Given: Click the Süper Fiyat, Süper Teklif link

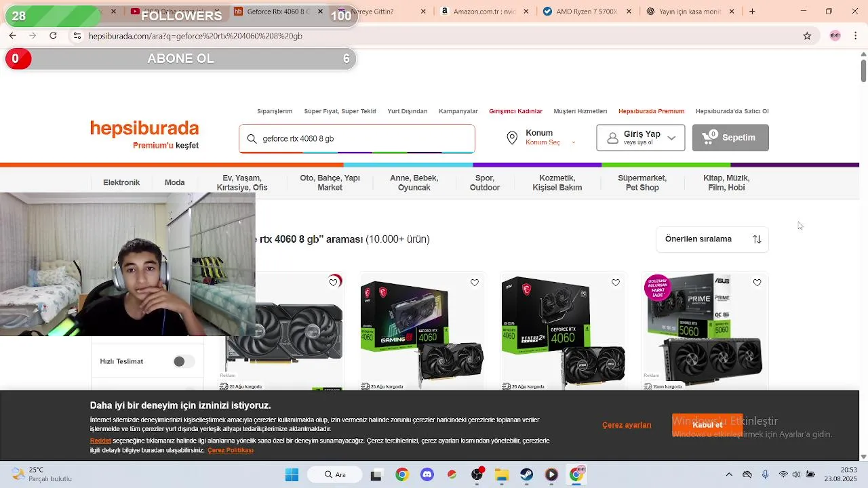Looking at the screenshot, I should pos(340,111).
